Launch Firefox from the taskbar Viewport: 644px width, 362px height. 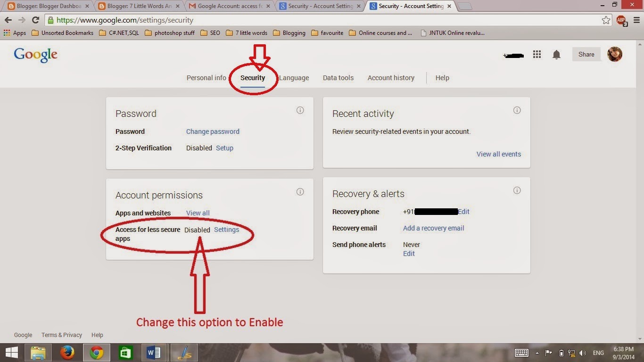point(67,353)
